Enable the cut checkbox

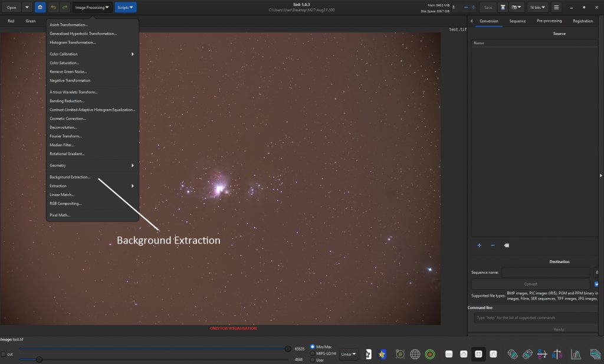coord(4,354)
